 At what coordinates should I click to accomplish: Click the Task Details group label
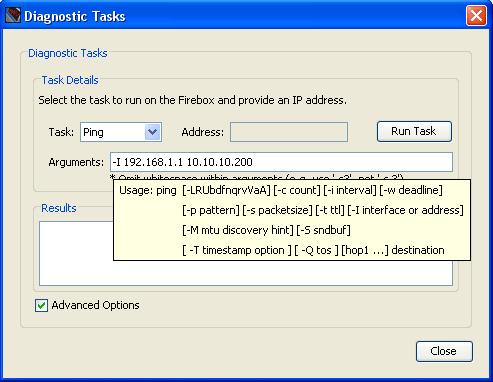(x=70, y=80)
